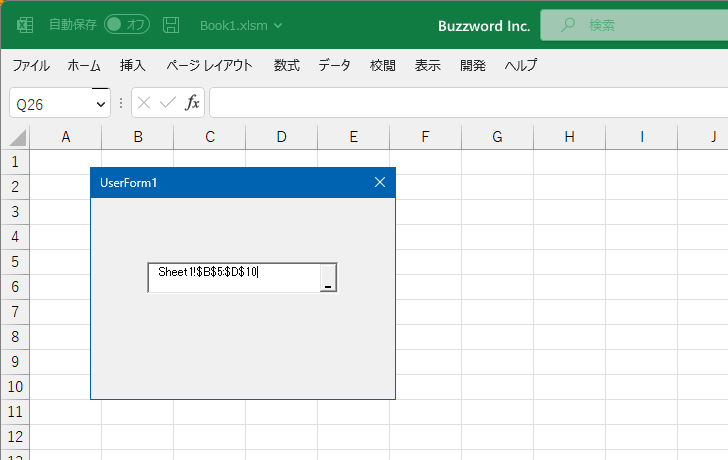Expand the Name Box dropdown arrow

(101, 104)
